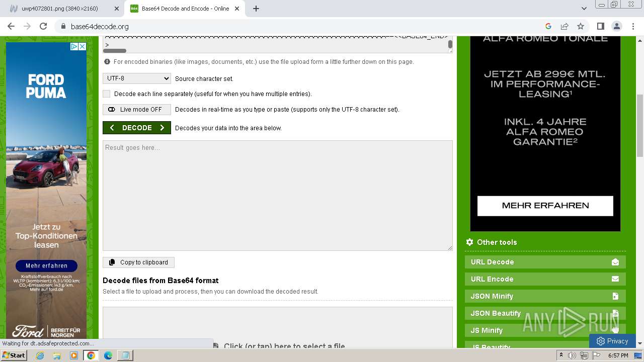Click horizontal scrollbar of input box
Image resolution: width=644 pixels, height=362 pixels.
(x=115, y=50)
